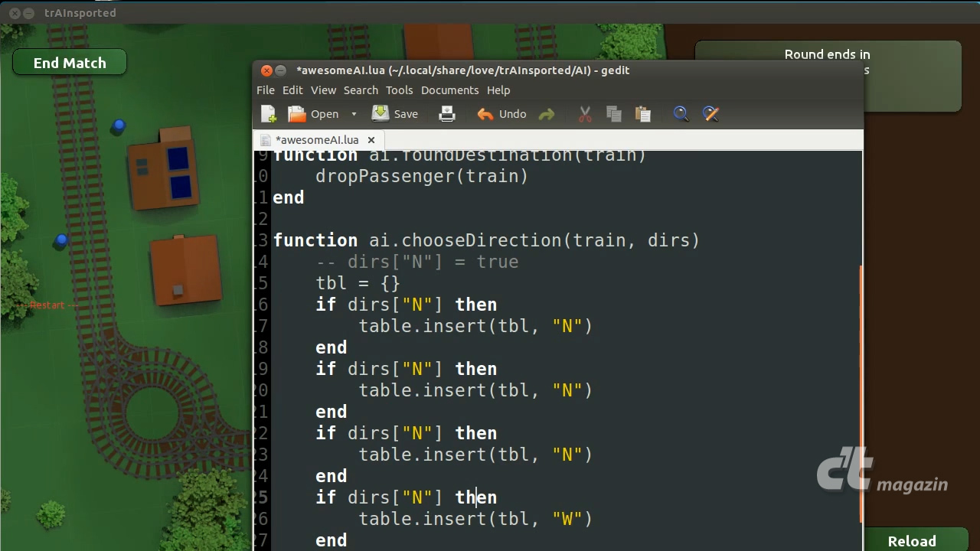Paste from clipboard via toolbar icon
The width and height of the screenshot is (980, 551).
[643, 114]
